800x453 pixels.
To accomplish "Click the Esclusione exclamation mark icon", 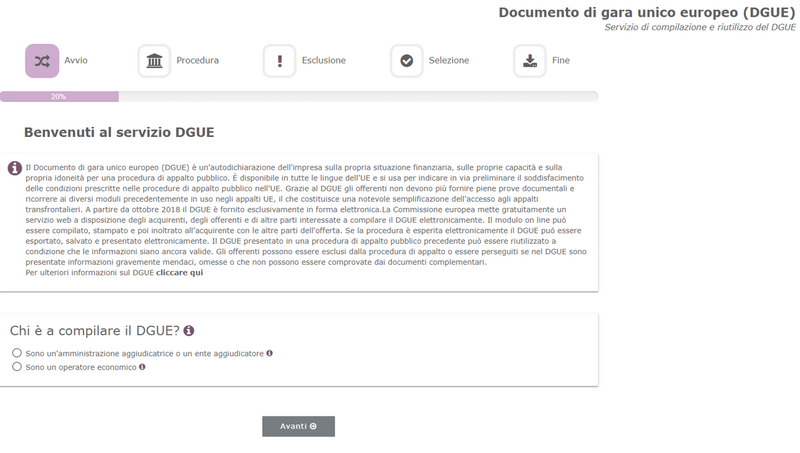I will (280, 61).
